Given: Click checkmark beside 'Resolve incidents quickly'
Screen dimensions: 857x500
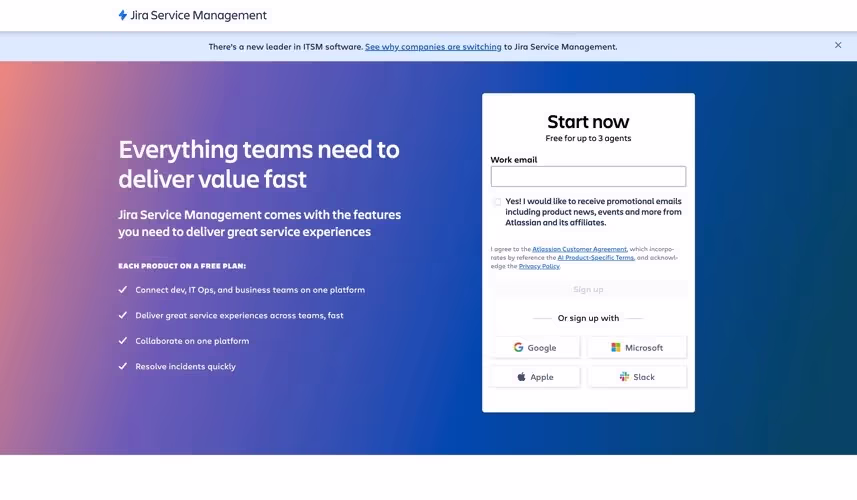Looking at the screenshot, I should [122, 366].
